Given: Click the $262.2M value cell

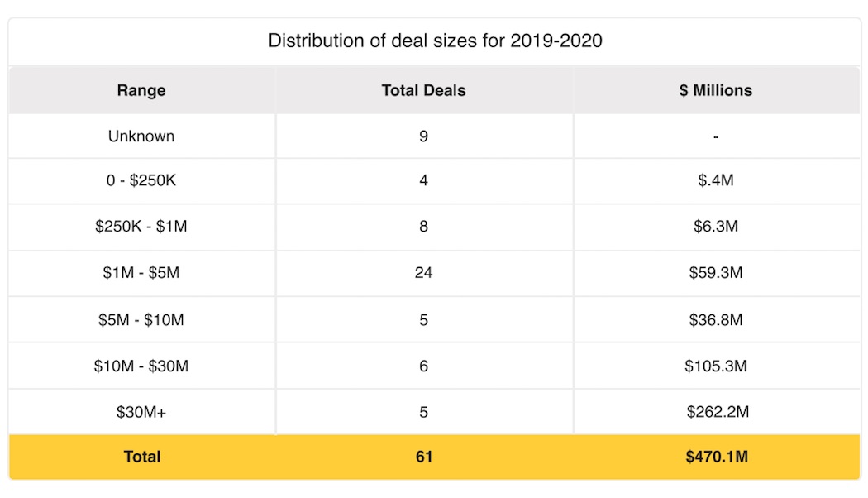Looking at the screenshot, I should coord(716,411).
